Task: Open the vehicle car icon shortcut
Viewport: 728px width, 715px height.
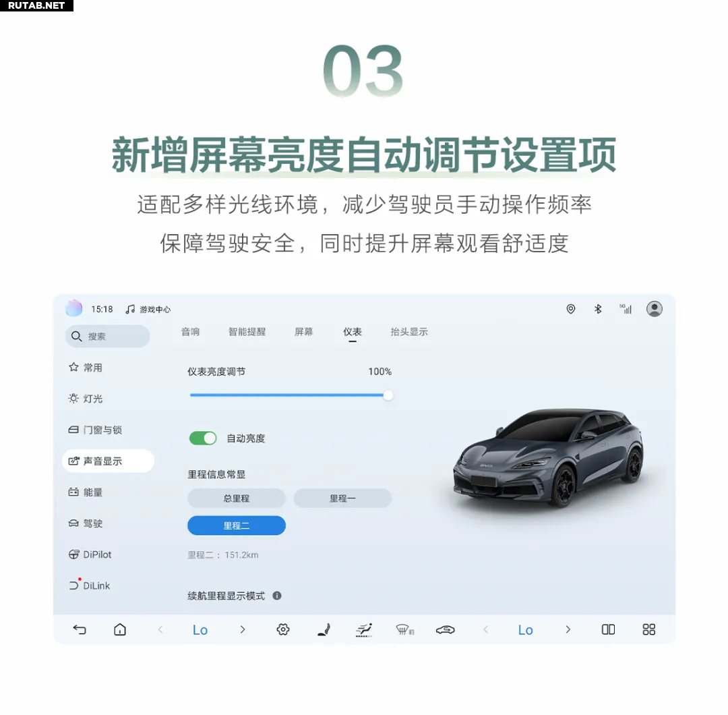Action: (446, 630)
